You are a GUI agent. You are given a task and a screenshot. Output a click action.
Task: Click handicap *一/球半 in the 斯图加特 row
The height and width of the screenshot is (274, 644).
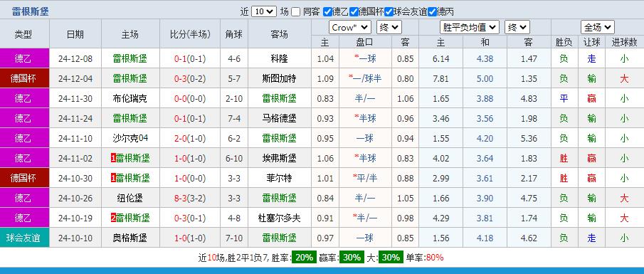(x=365, y=78)
